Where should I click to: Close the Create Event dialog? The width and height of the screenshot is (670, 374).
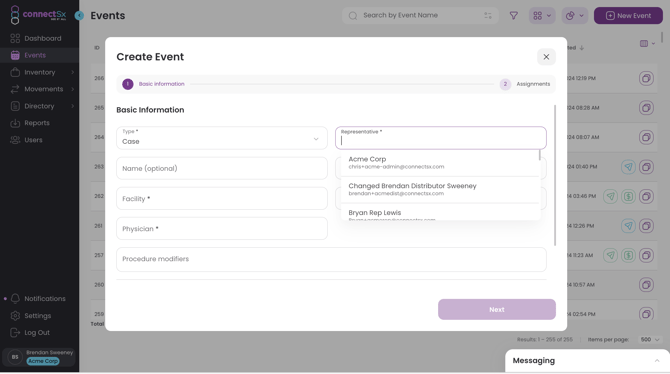pyautogui.click(x=546, y=57)
